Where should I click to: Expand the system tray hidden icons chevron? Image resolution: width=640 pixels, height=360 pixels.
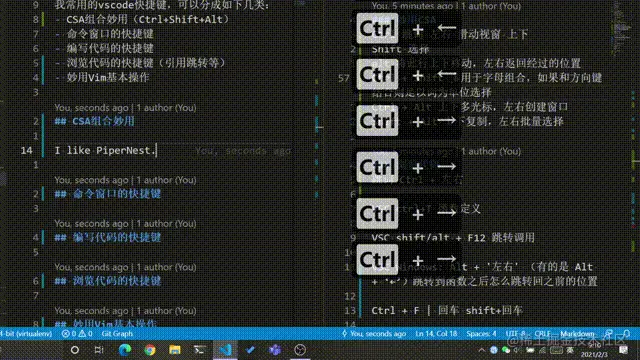point(482,350)
